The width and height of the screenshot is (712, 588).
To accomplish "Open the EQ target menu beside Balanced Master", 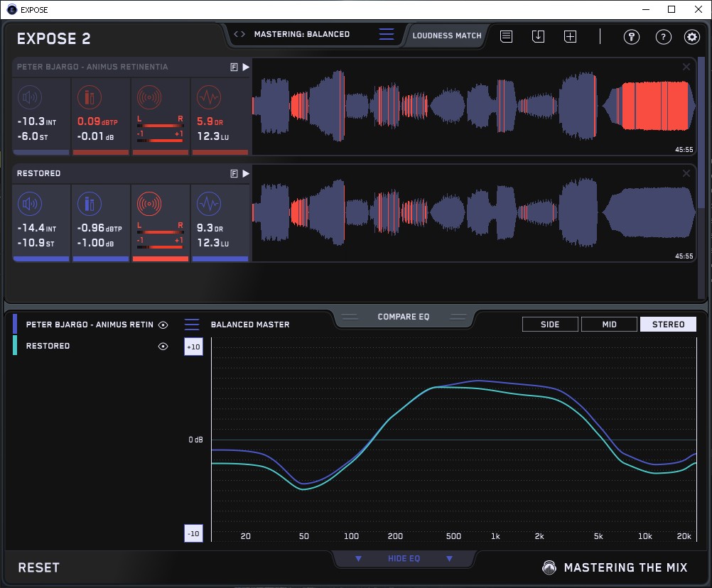I will pyautogui.click(x=192, y=325).
